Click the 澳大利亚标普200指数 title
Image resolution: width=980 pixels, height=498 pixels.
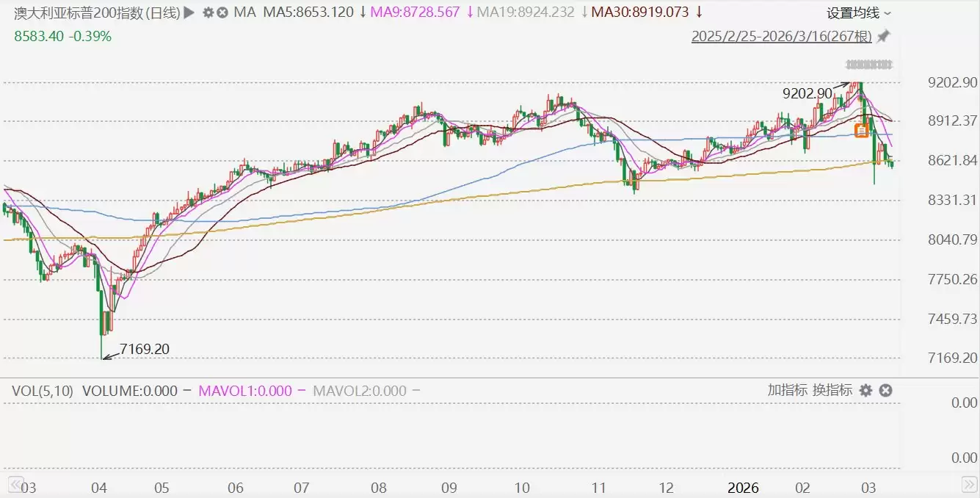(x=96, y=12)
